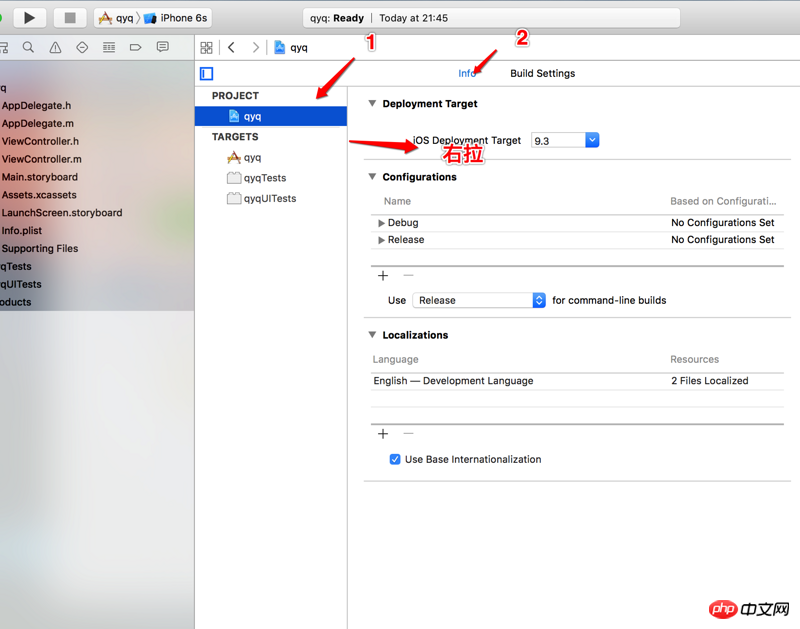Open Main.storyboard in navigator
This screenshot has width=800, height=629.
pos(40,177)
